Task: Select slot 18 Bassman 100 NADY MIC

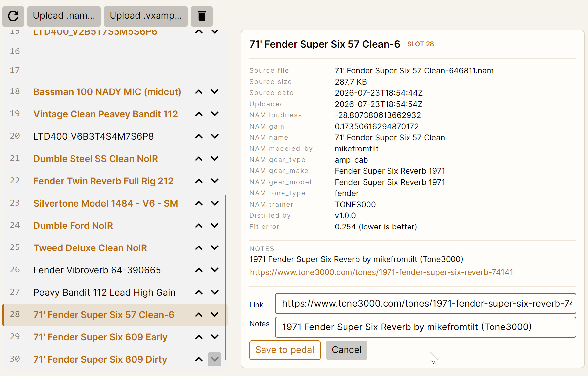Action: pos(107,92)
